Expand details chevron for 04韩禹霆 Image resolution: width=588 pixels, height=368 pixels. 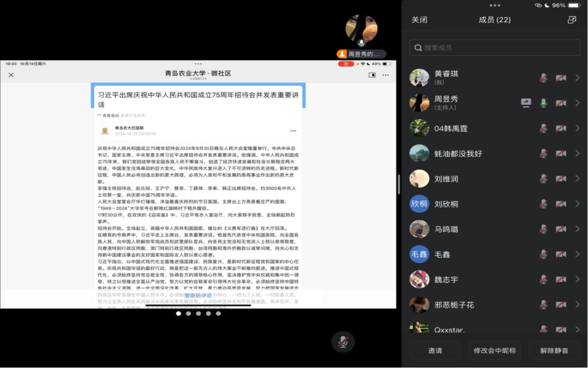577,128
